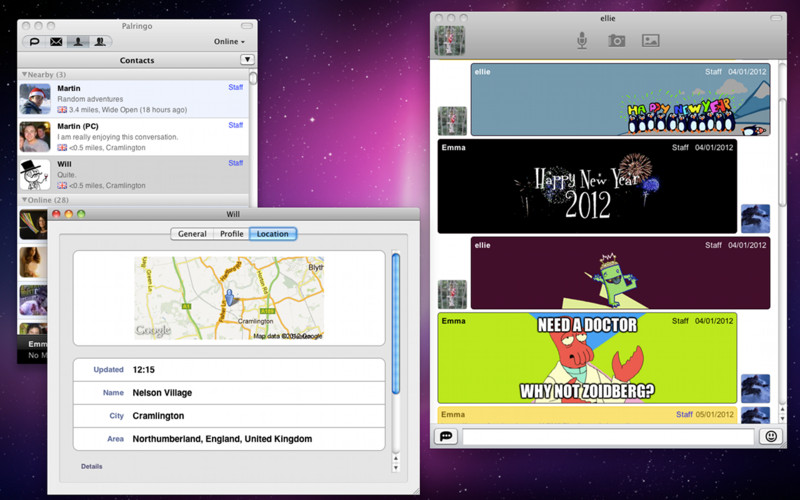Click the Cramlington map in Will window
The width and height of the screenshot is (800, 500).
pyautogui.click(x=229, y=298)
